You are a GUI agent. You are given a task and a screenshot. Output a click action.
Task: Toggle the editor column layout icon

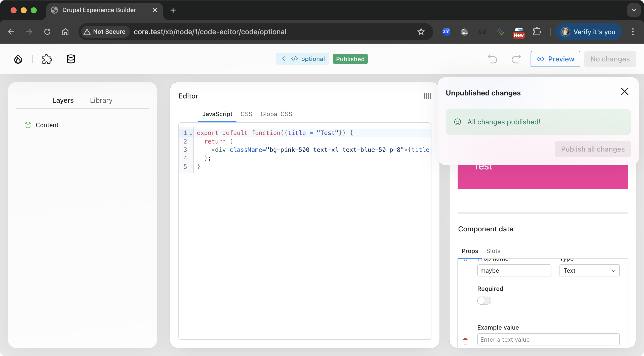tap(427, 96)
